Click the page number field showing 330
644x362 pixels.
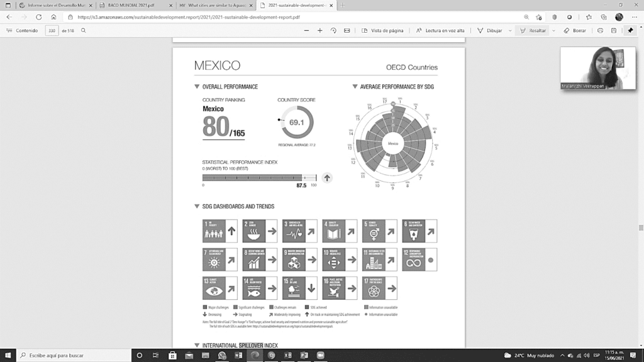pyautogui.click(x=52, y=30)
